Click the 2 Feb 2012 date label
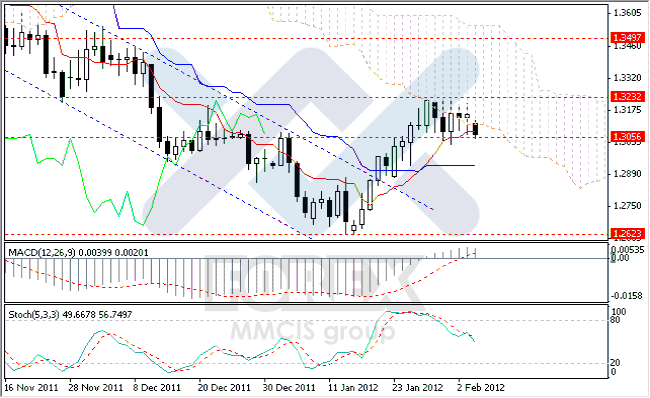 (x=481, y=388)
